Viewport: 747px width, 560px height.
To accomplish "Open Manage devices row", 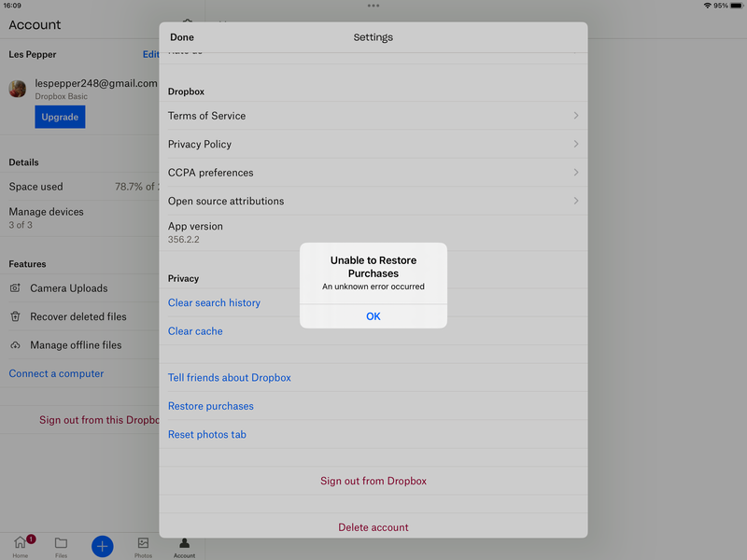I will click(x=79, y=218).
